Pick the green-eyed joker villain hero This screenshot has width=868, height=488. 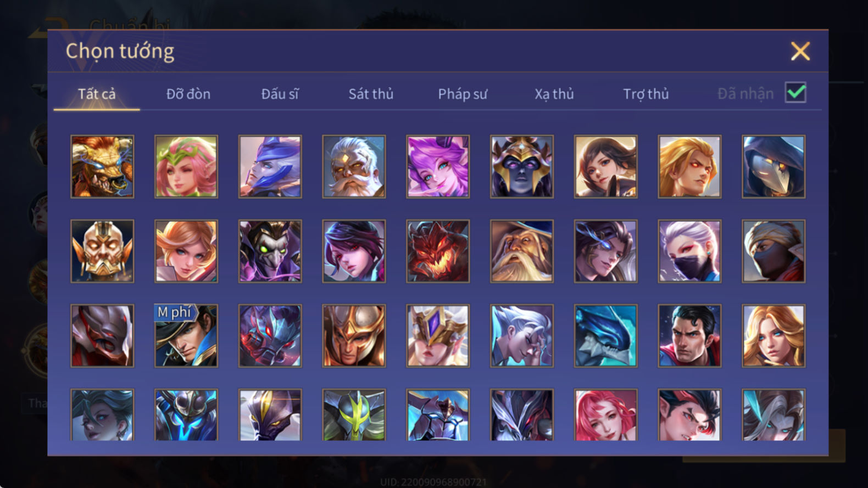point(270,251)
